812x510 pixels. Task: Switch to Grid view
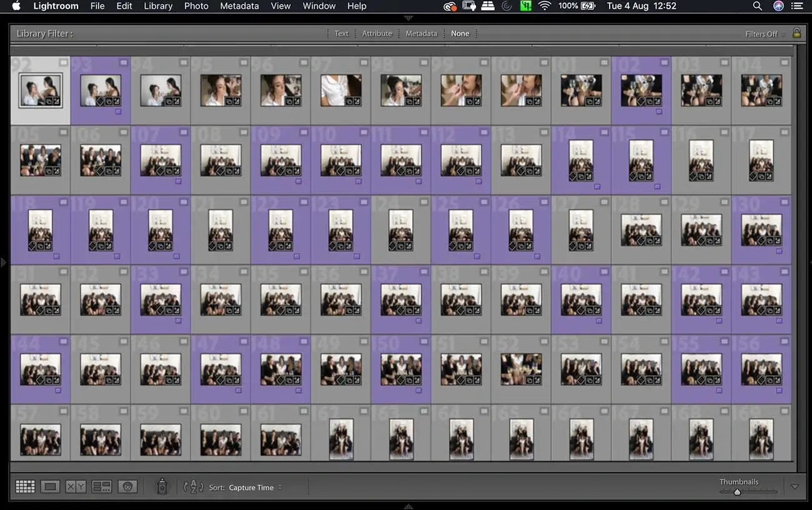[x=25, y=487]
